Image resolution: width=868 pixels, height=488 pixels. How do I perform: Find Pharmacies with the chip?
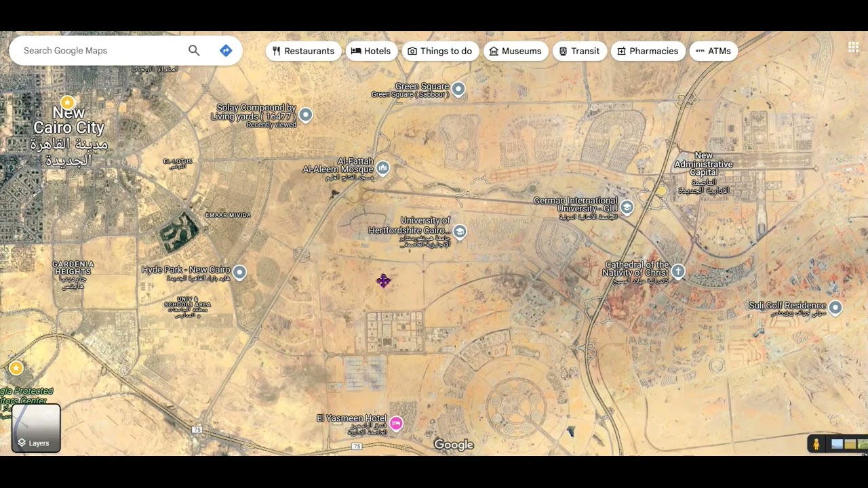648,51
